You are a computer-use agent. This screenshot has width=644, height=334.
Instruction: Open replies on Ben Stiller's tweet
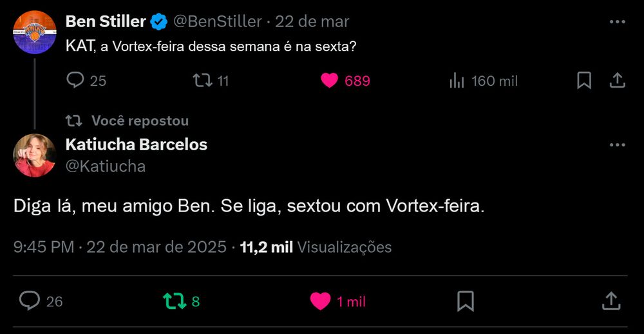tap(86, 81)
